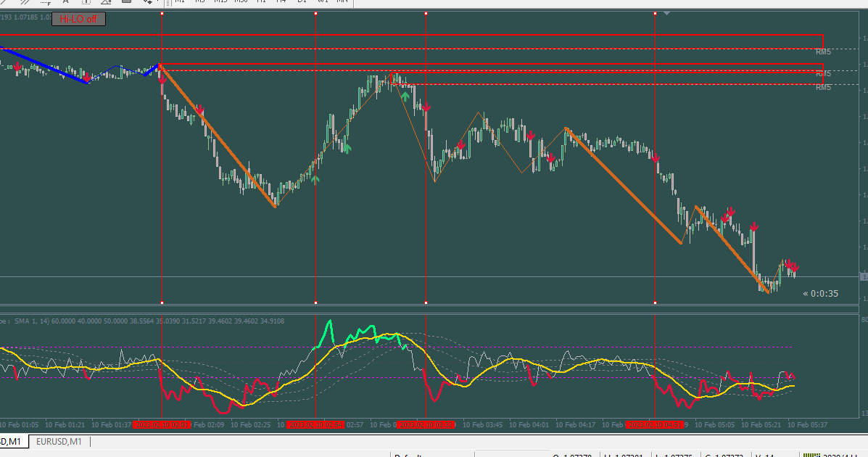The height and width of the screenshot is (457, 868).
Task: Select the 2023.02.10 02:01 time marker label
Action: click(162, 425)
